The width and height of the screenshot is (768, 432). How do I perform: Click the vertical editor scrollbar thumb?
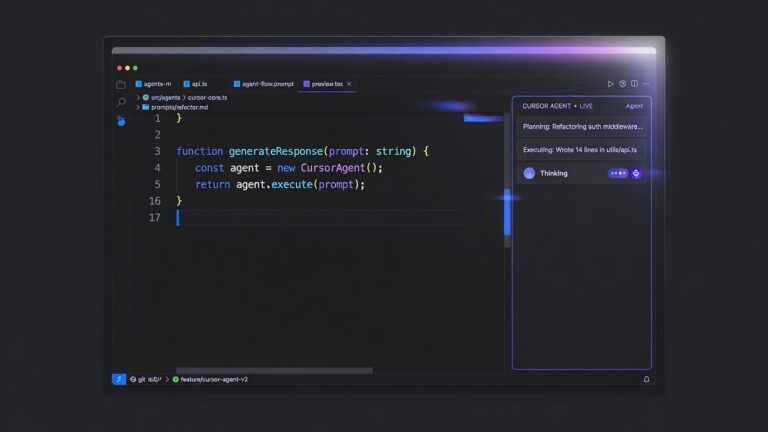[507, 212]
